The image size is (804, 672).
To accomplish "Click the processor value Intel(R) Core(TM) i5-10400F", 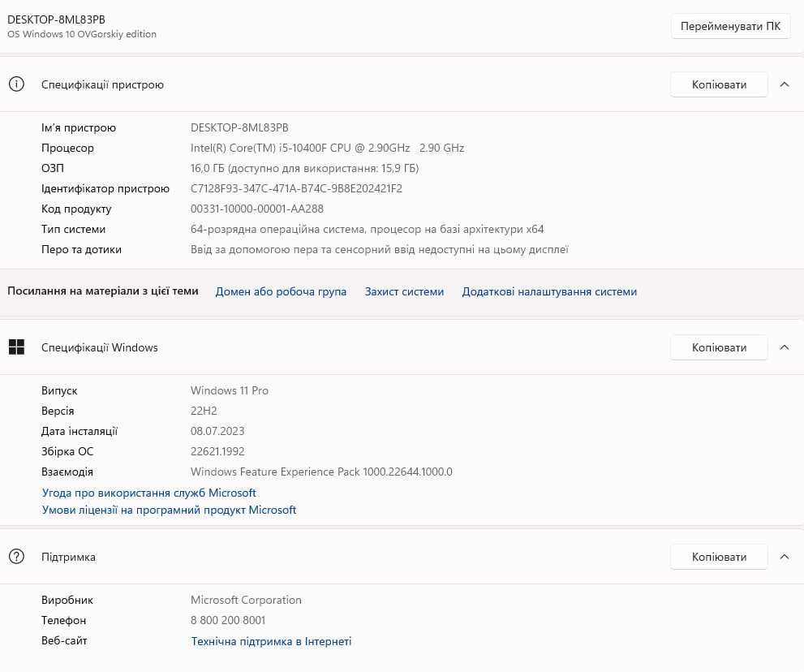I will [327, 148].
